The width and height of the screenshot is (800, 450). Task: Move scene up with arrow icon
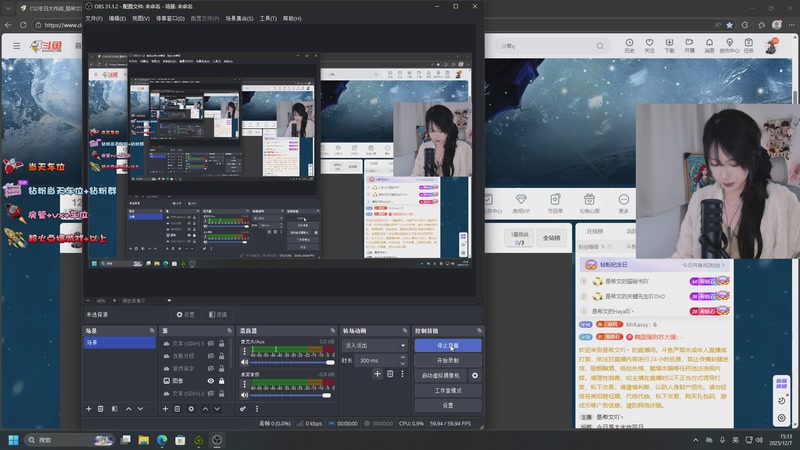[x=129, y=409]
